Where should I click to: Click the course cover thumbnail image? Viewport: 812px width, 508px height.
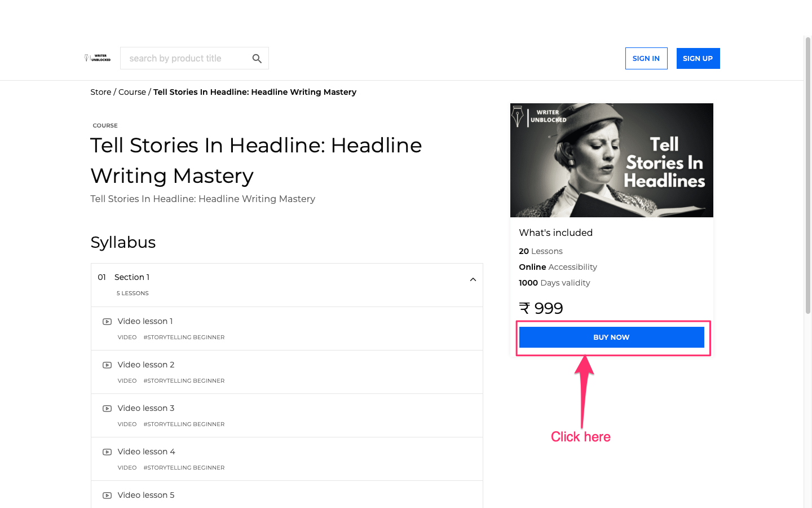(612, 160)
